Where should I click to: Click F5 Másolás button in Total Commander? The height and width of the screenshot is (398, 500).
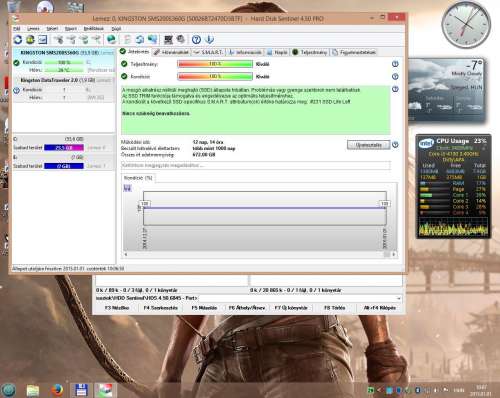click(x=204, y=308)
